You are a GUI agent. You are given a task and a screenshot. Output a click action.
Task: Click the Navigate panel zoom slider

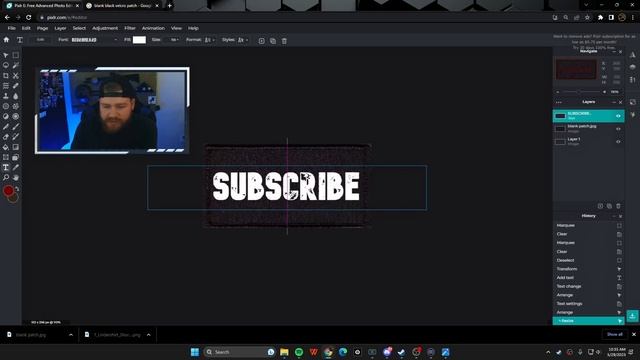[581, 92]
